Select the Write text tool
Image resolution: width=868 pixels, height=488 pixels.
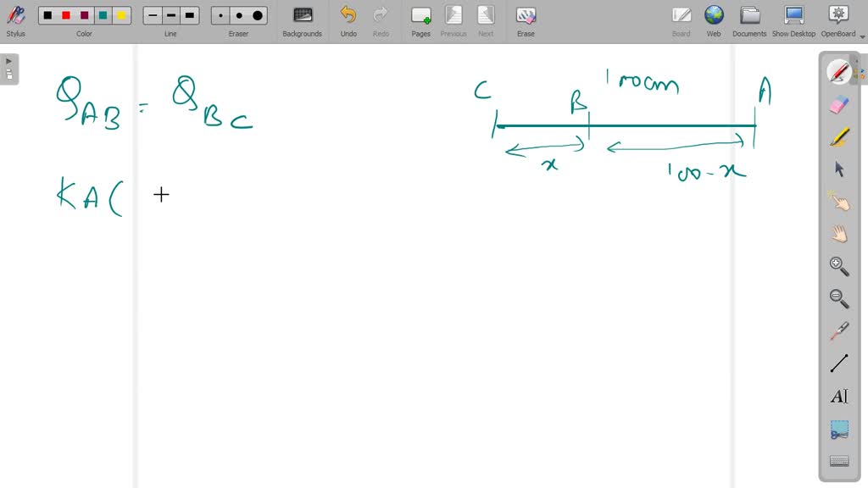(838, 395)
